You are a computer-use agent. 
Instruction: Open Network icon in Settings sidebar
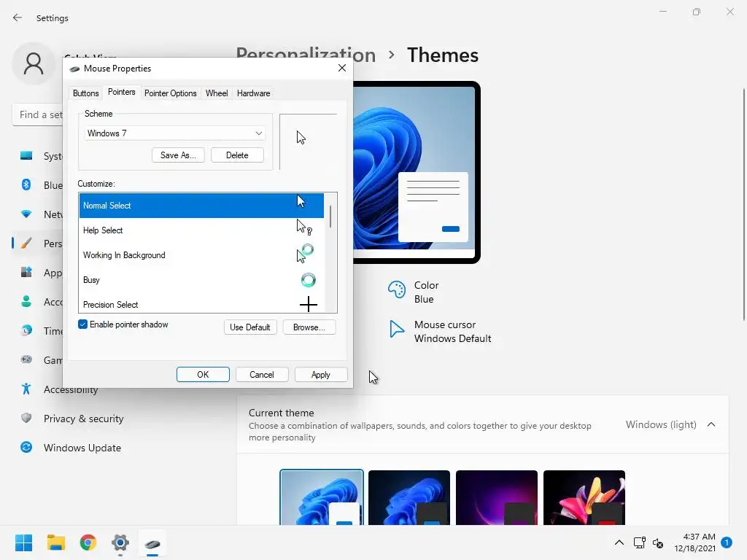pos(26,214)
